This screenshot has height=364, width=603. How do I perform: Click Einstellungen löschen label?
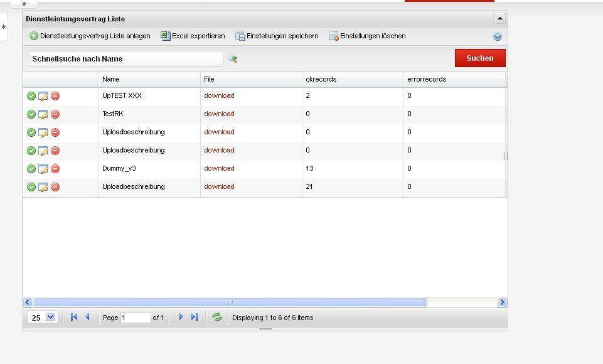tap(373, 36)
